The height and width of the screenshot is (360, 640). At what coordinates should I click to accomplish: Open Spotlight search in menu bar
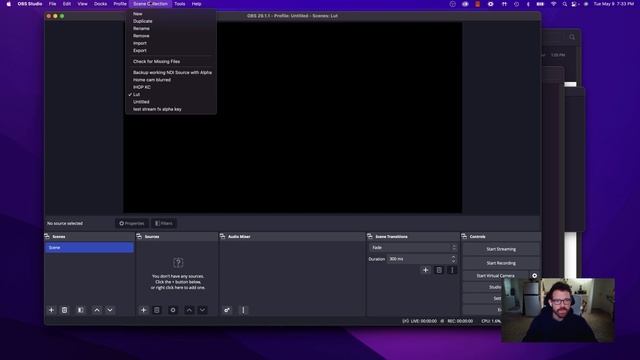point(564,4)
